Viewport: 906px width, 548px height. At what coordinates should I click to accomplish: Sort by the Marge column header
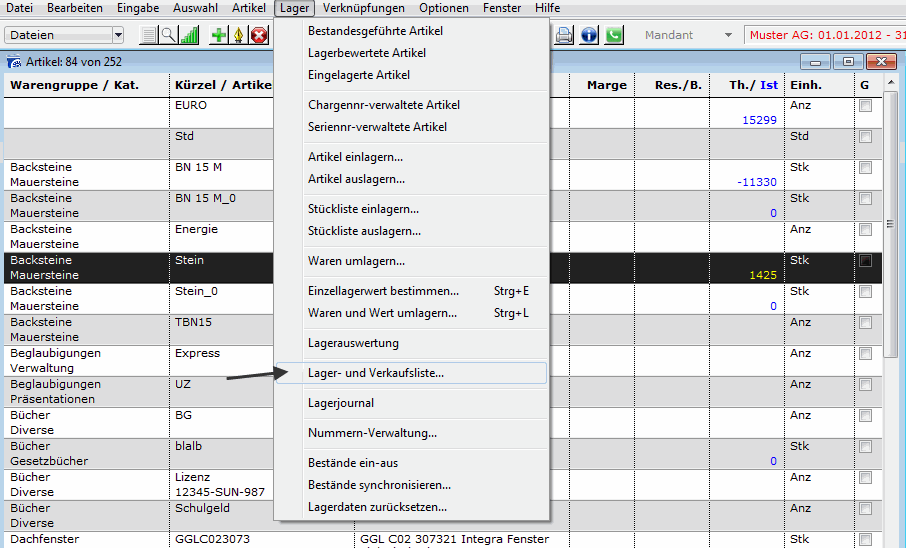tap(606, 85)
